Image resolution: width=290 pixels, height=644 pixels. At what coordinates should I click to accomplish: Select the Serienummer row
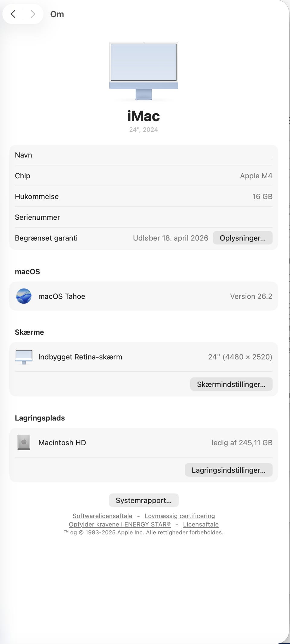(x=143, y=217)
